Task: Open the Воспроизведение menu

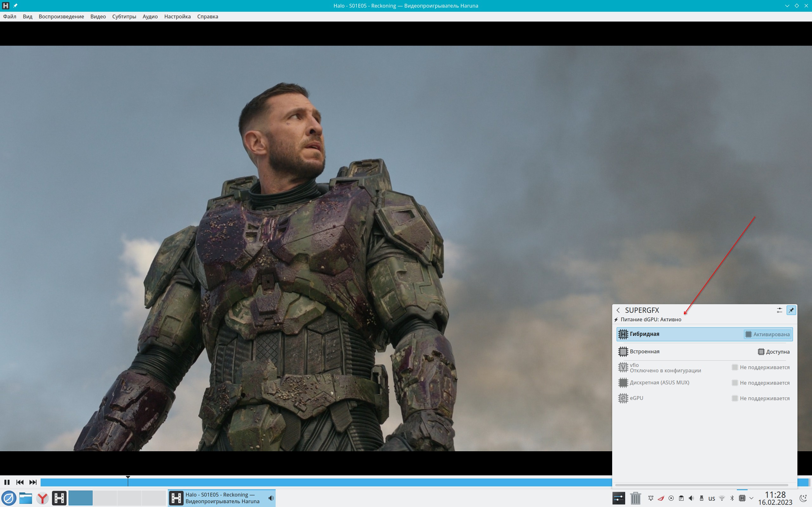Action: click(61, 16)
